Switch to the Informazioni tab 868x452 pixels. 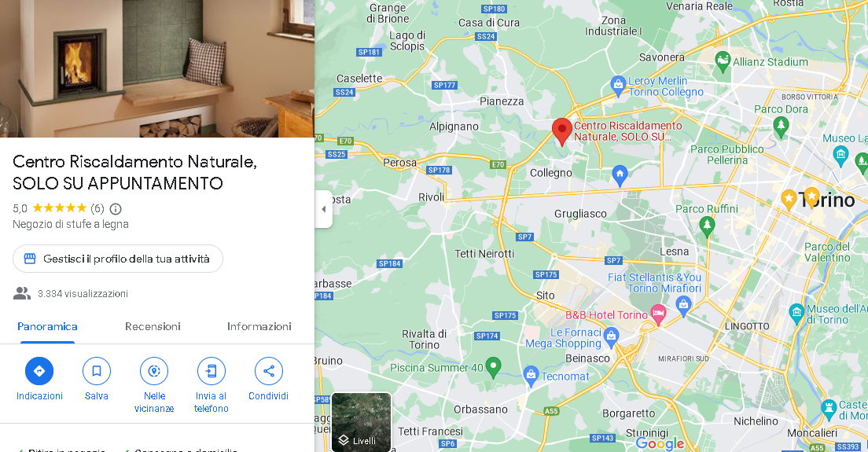click(259, 326)
